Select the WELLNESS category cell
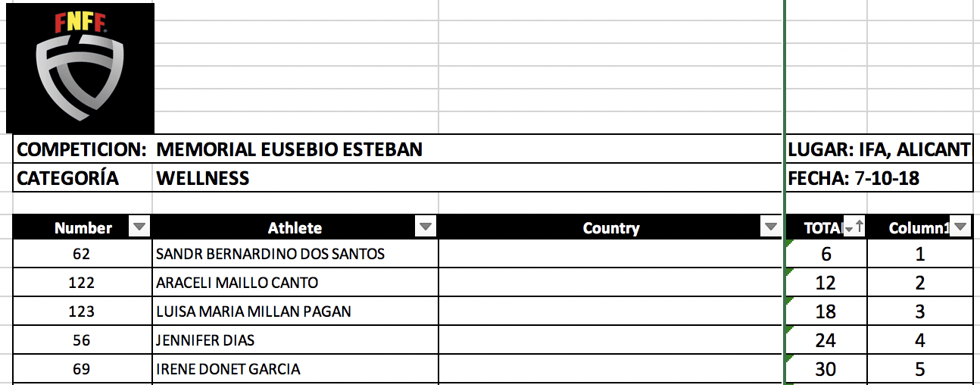Viewport: 980px width, 385px height. [x=203, y=178]
